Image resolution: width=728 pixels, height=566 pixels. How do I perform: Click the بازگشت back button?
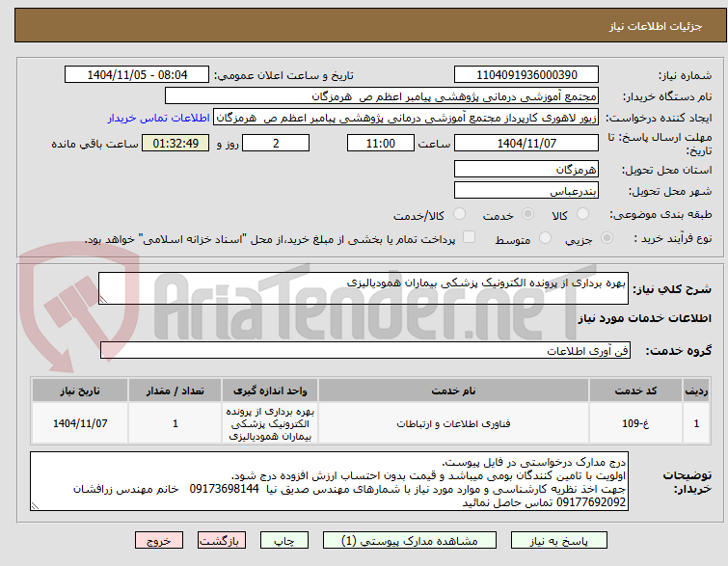(222, 541)
